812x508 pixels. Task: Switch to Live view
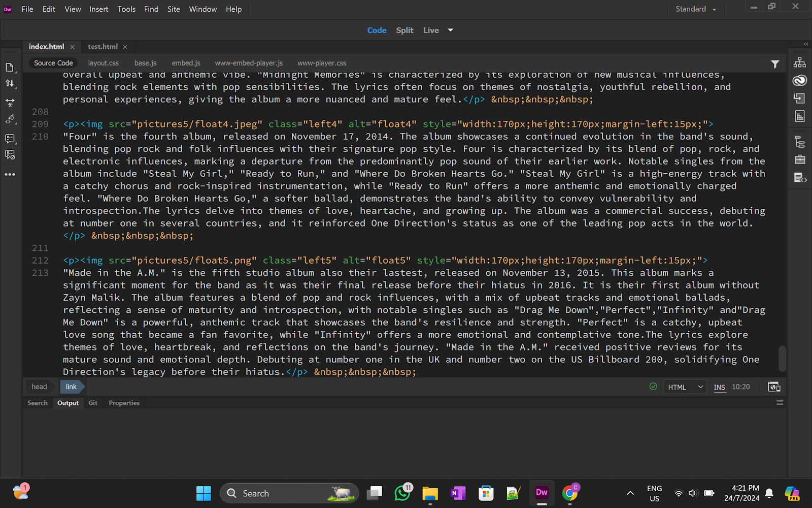click(431, 30)
